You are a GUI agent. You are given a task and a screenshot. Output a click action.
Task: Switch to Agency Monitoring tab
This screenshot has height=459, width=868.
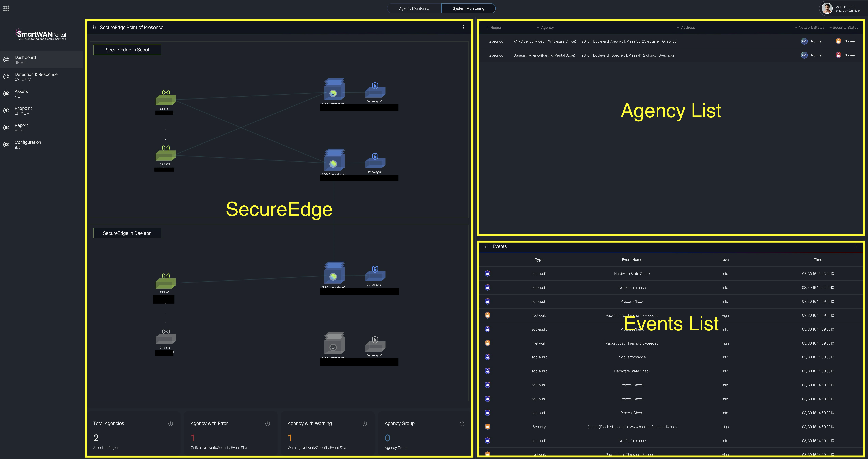pyautogui.click(x=414, y=8)
